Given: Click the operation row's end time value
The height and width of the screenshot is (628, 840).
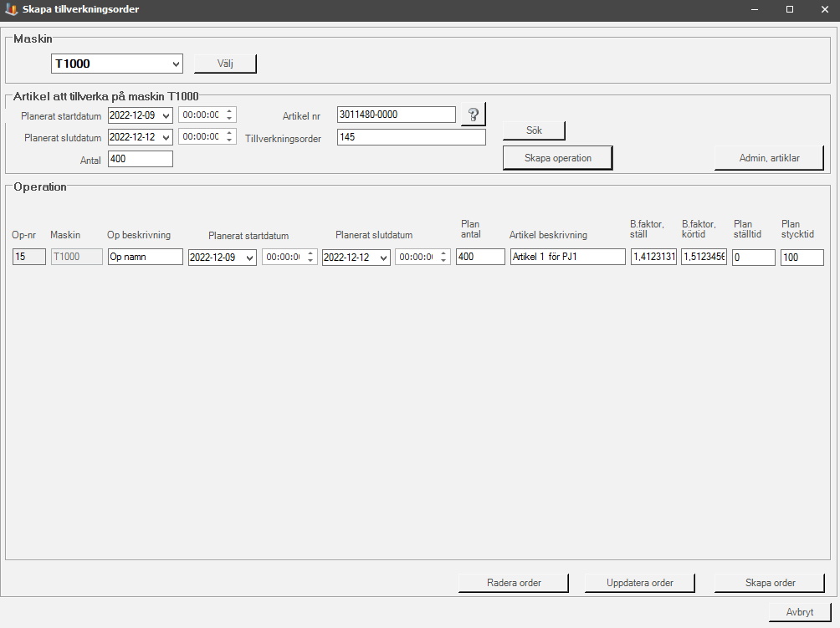Looking at the screenshot, I should click(x=417, y=257).
